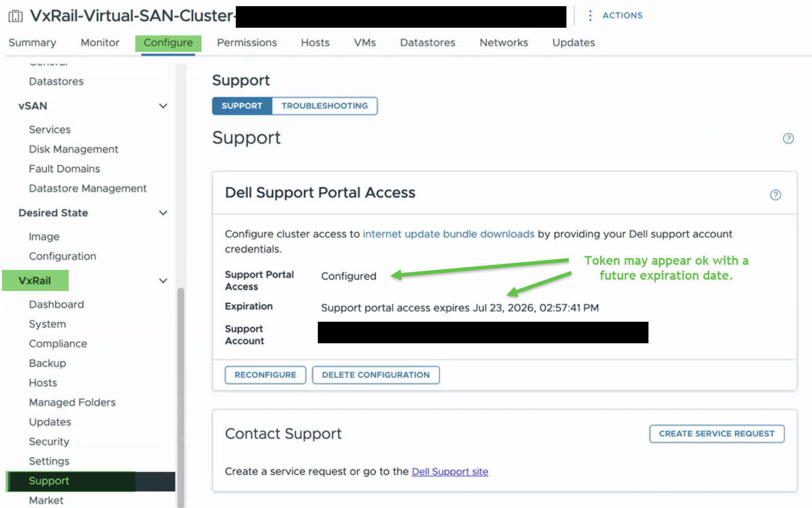
Task: Click the cluster icon beside the VxRail cluster name
Action: [16, 15]
